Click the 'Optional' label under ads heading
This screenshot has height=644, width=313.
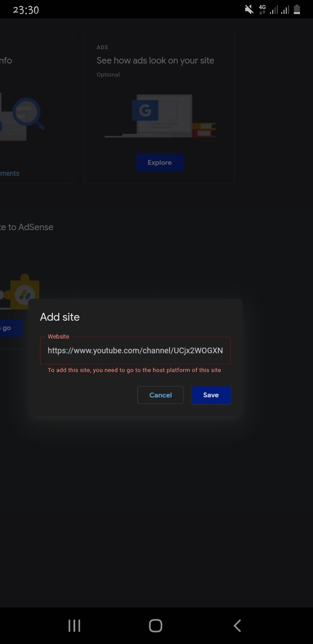click(108, 74)
